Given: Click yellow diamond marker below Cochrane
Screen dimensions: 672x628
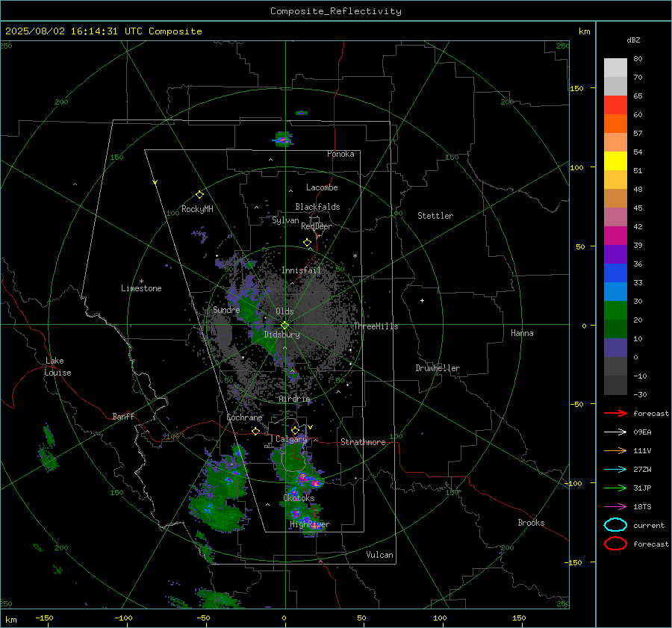Looking at the screenshot, I should pos(256,431).
